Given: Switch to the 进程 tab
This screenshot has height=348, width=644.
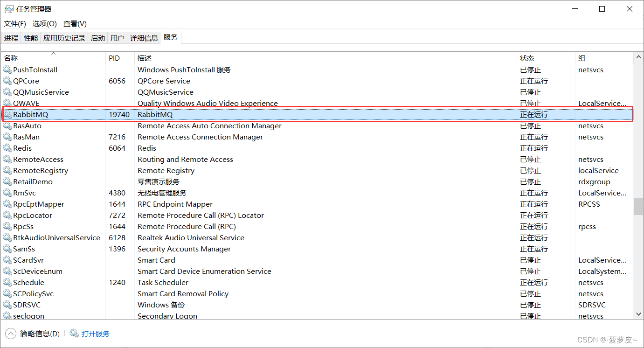Looking at the screenshot, I should [11, 38].
